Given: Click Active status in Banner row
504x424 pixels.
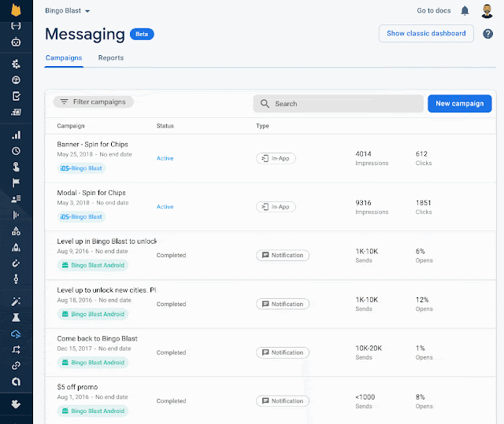Looking at the screenshot, I should point(165,158).
